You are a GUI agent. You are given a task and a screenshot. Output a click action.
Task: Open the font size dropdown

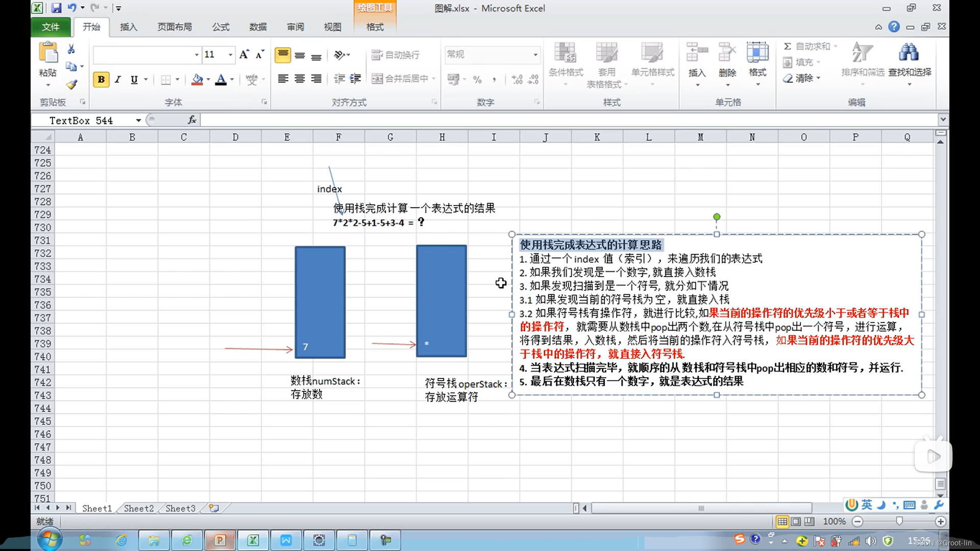point(230,55)
